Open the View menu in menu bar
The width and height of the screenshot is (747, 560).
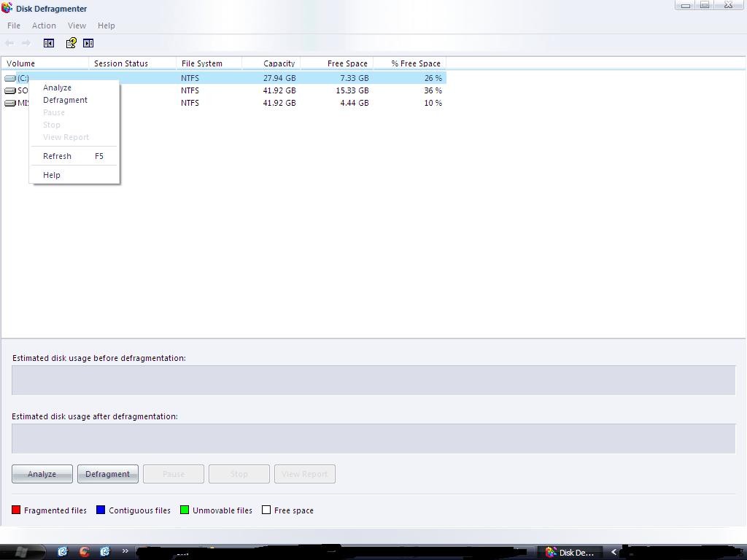pyautogui.click(x=77, y=26)
